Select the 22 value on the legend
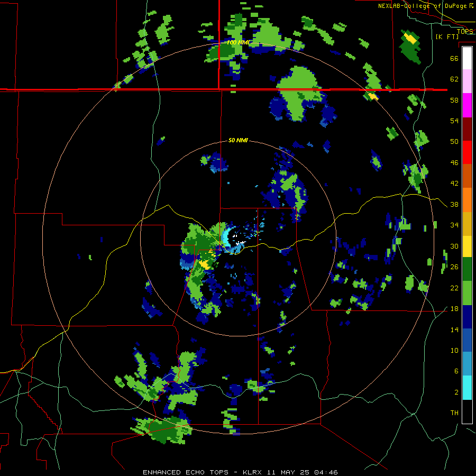 coord(454,288)
